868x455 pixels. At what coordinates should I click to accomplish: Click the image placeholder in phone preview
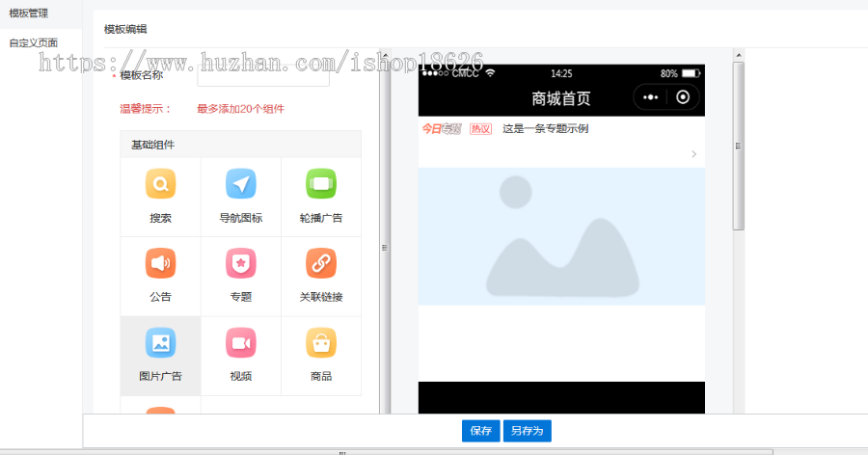[561, 236]
